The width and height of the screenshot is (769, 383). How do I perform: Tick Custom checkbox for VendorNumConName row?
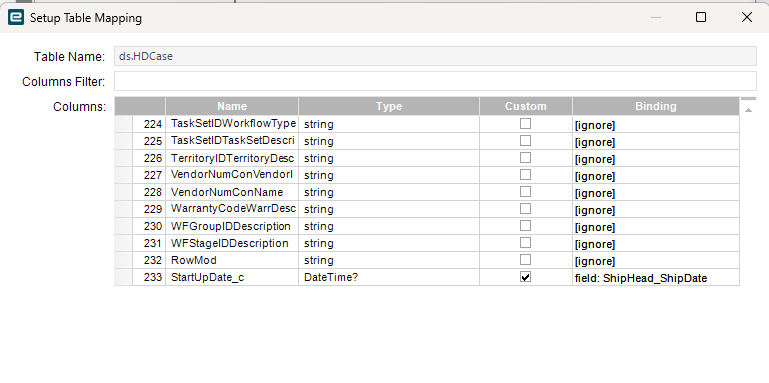[525, 191]
